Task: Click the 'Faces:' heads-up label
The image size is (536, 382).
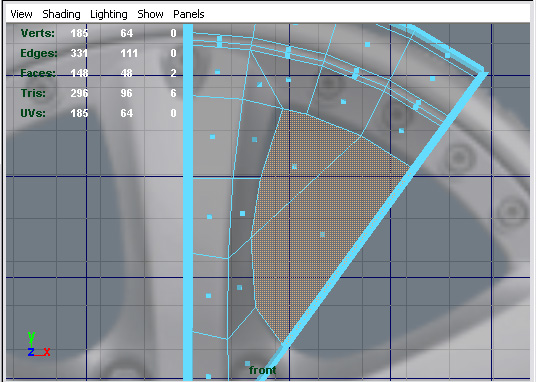Action: click(38, 73)
